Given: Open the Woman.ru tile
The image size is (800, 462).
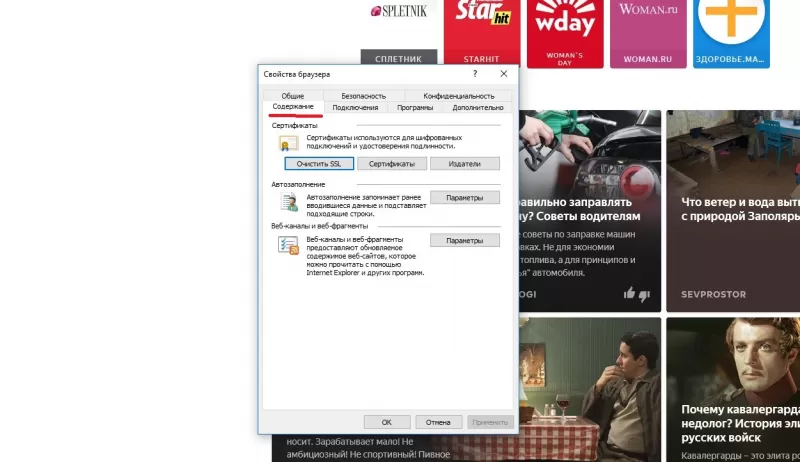Looking at the screenshot, I should [648, 34].
